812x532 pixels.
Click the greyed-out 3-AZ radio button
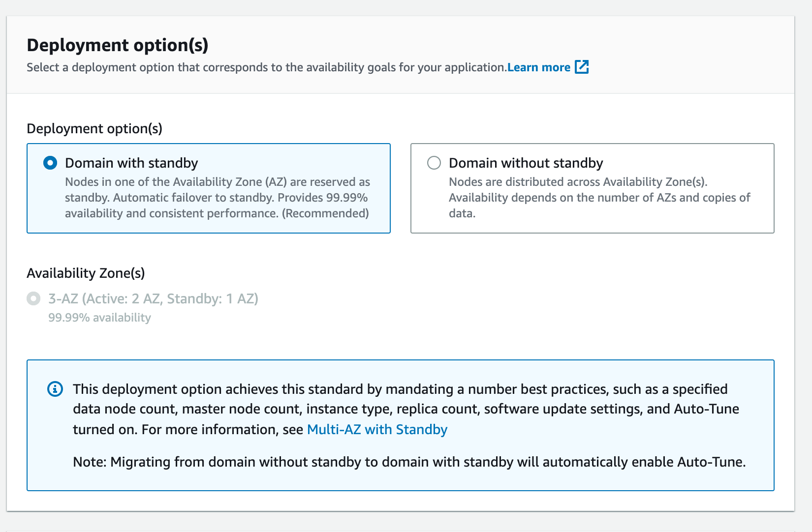coord(33,298)
